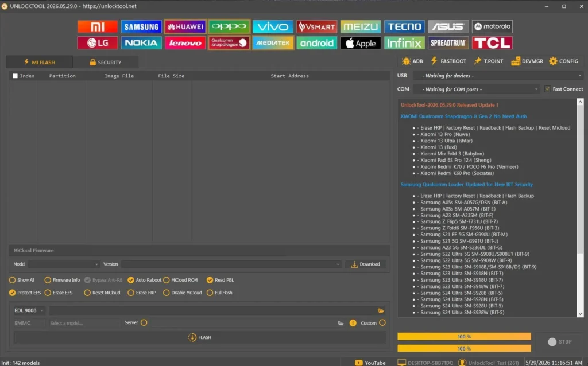Viewport: 588px width, 366px height.
Task: Open the Select a model combo box
Action: (x=85, y=323)
